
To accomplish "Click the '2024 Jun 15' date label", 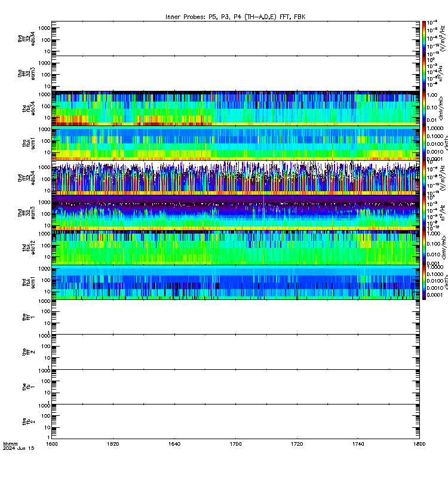I will pos(19,449).
